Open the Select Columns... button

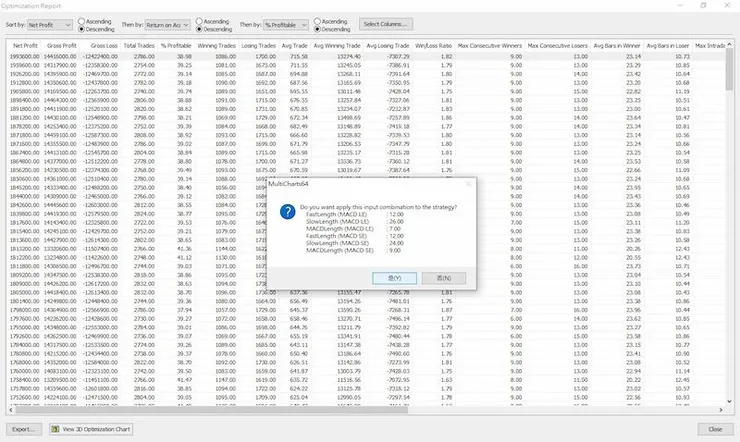[x=386, y=24]
